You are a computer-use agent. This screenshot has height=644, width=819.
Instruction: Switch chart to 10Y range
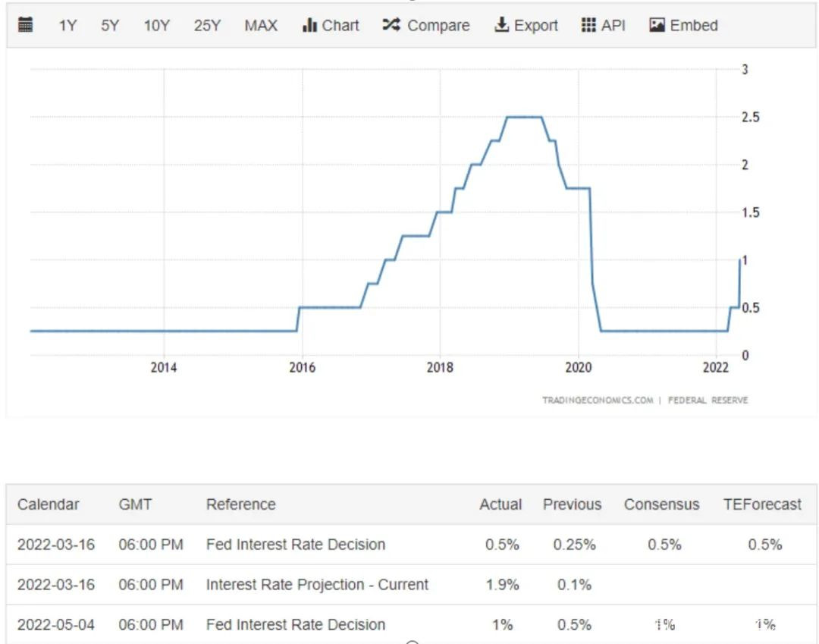tap(156, 25)
